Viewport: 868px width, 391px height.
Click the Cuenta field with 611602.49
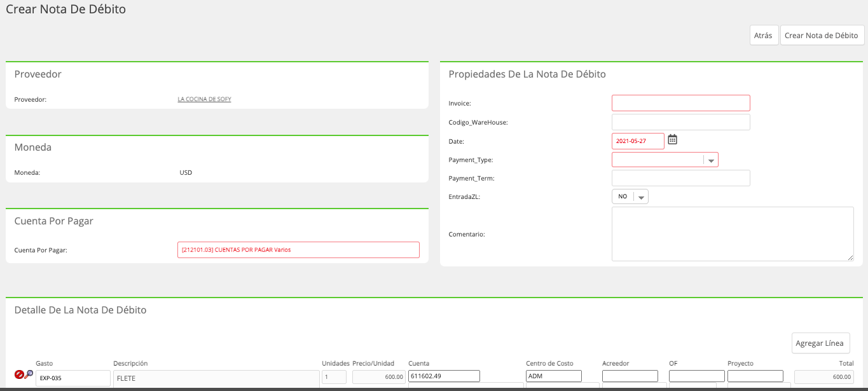[x=444, y=376]
